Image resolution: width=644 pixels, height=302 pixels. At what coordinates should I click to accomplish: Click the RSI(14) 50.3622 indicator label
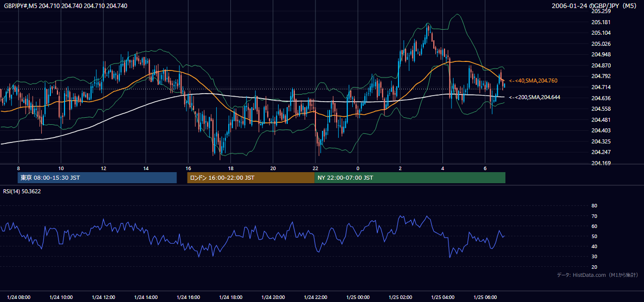point(22,191)
